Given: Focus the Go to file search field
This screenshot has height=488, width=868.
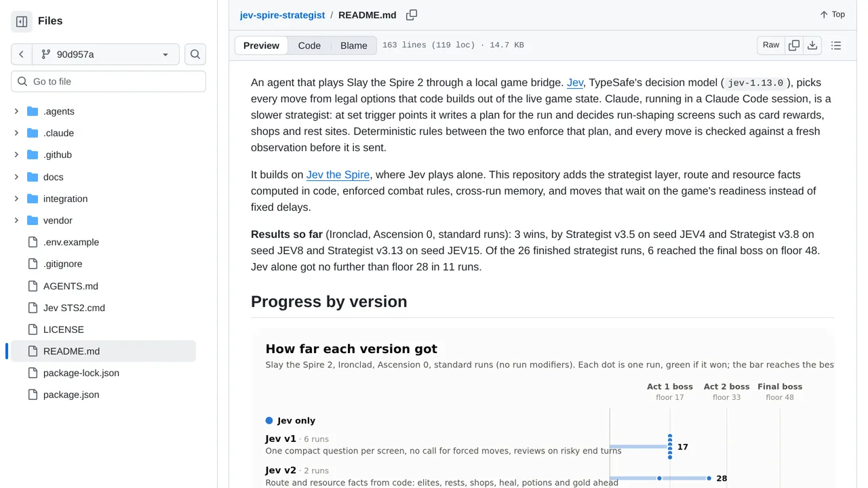Looking at the screenshot, I should click(108, 81).
